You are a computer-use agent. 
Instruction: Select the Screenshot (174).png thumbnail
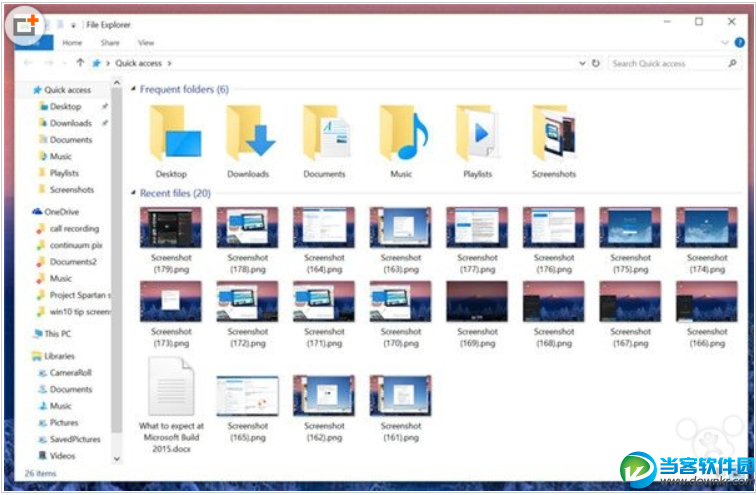[707, 227]
